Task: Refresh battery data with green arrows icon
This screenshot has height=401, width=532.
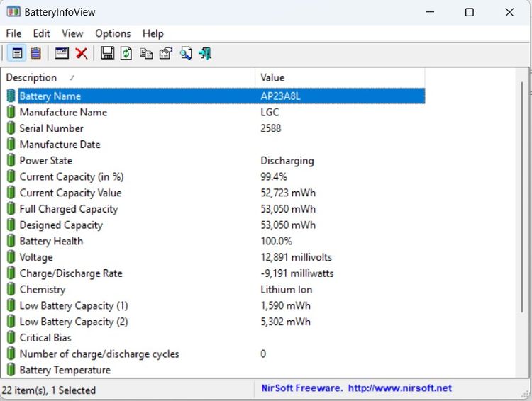Action: (126, 54)
